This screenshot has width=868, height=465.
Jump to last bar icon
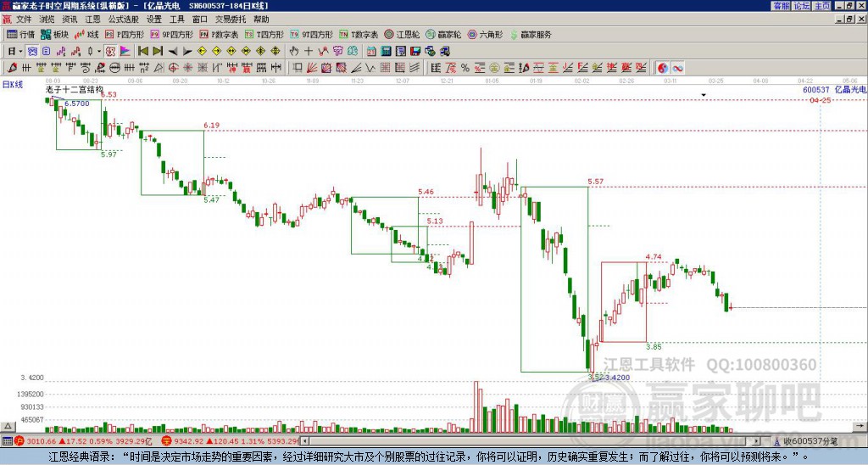pos(157,51)
